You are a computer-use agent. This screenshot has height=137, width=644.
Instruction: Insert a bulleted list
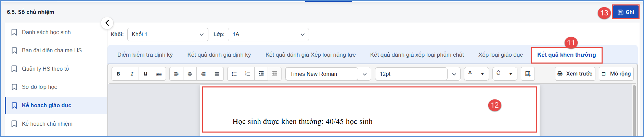(x=234, y=74)
